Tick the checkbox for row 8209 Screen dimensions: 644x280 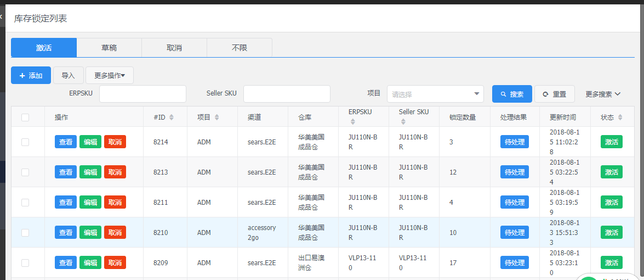(x=25, y=263)
